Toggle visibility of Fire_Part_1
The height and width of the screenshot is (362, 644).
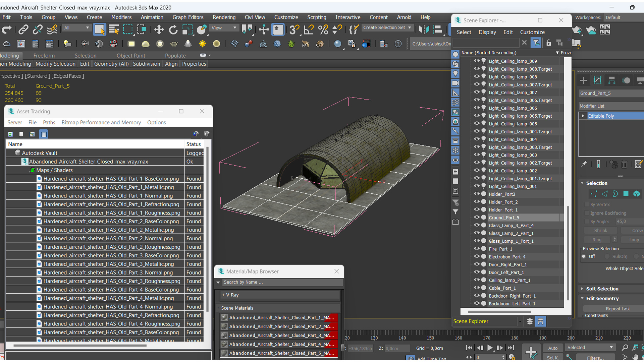(x=476, y=249)
